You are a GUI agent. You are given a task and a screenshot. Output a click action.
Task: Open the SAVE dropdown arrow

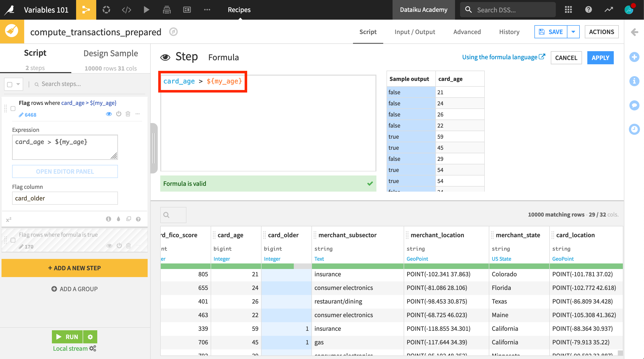click(573, 32)
